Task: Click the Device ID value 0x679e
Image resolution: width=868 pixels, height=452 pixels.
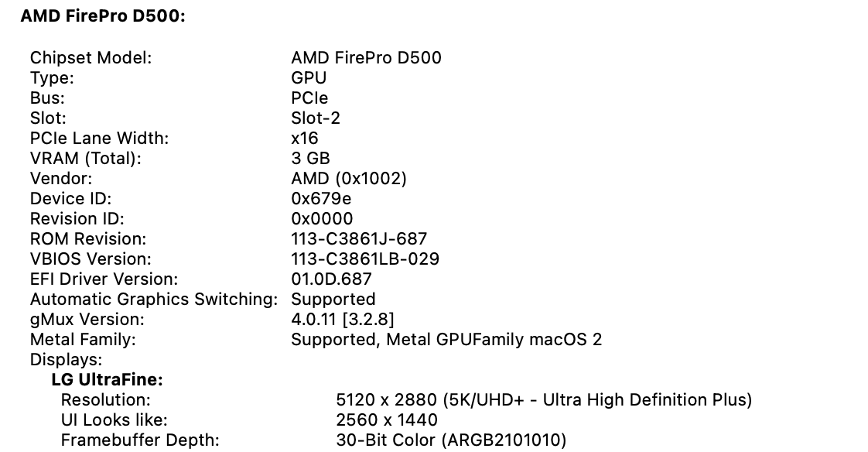Action: click(322, 198)
